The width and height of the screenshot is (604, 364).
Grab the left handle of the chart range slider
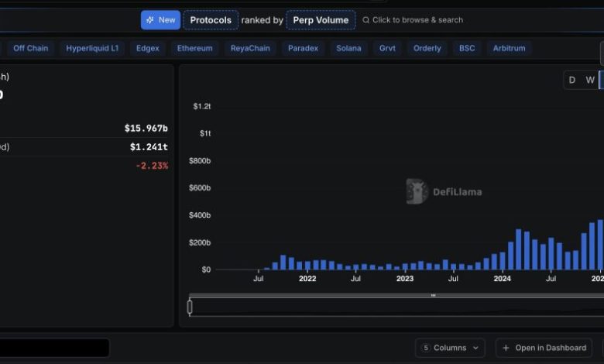coord(190,307)
